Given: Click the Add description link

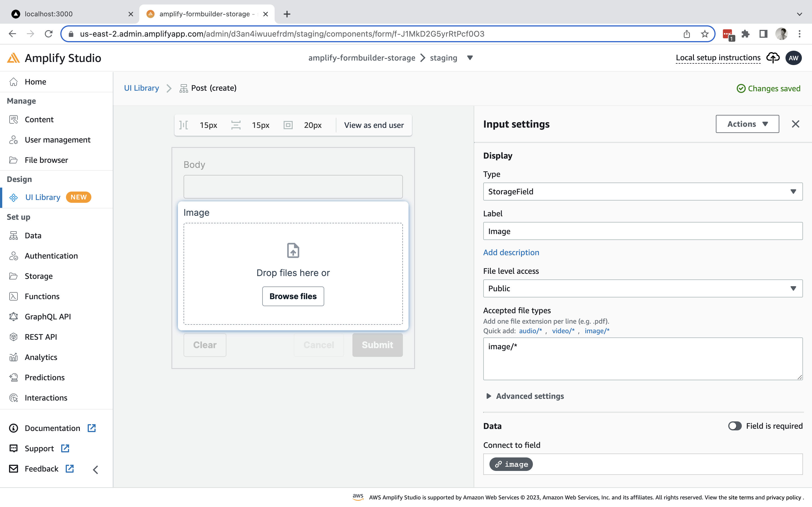Looking at the screenshot, I should pyautogui.click(x=511, y=252).
